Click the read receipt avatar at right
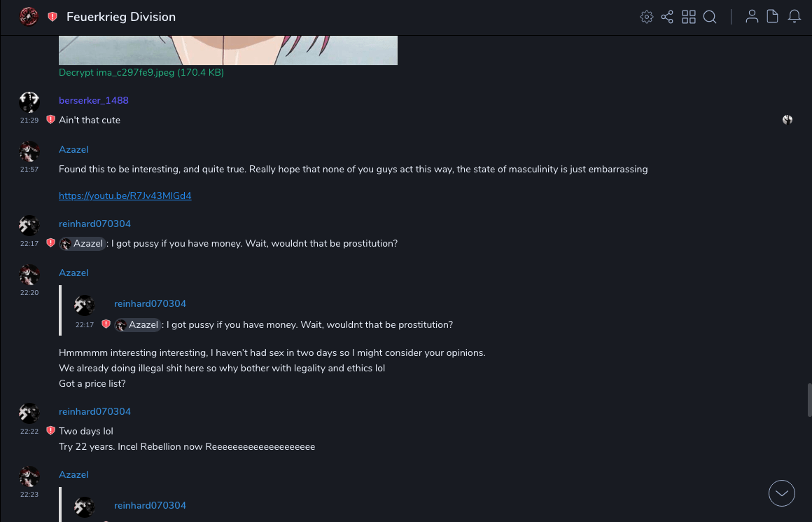 click(x=787, y=120)
